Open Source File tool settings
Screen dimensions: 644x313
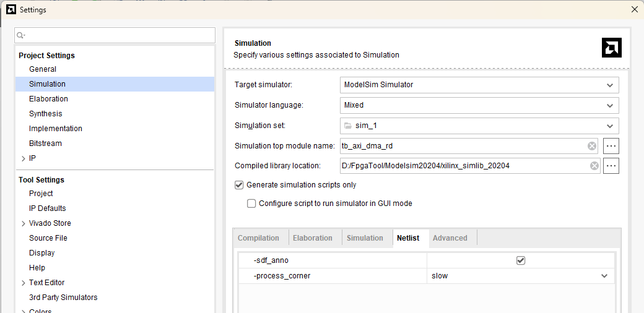(x=48, y=238)
